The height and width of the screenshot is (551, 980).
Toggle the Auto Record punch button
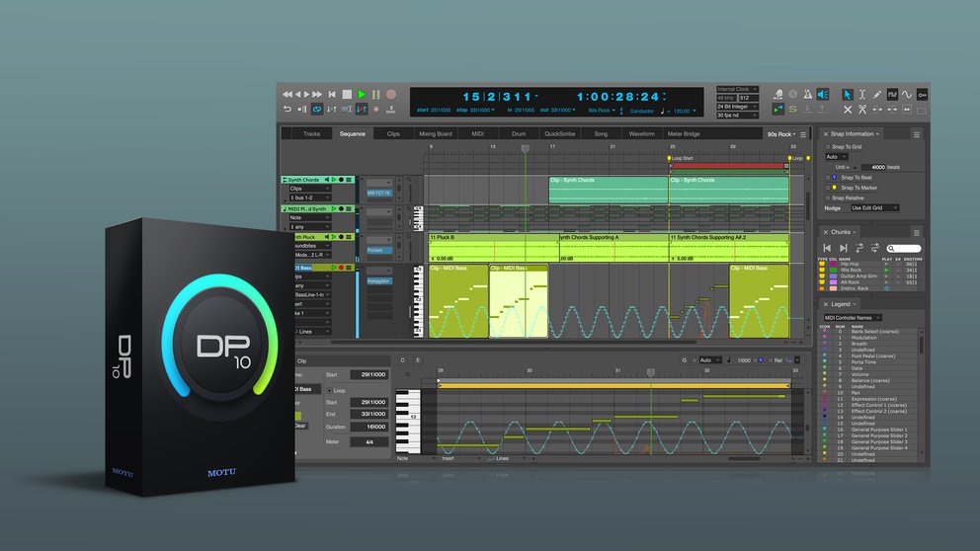(x=362, y=110)
